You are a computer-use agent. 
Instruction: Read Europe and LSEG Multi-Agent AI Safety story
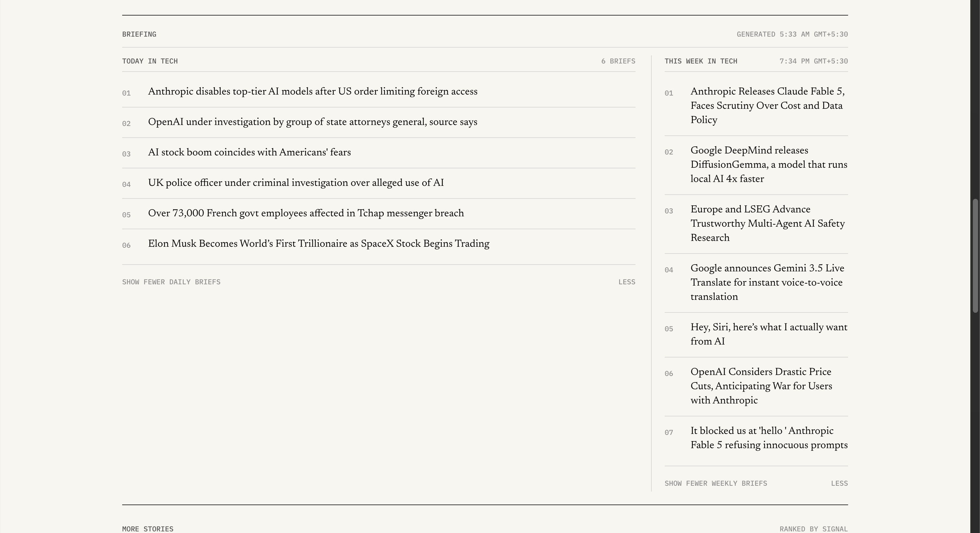tap(768, 223)
